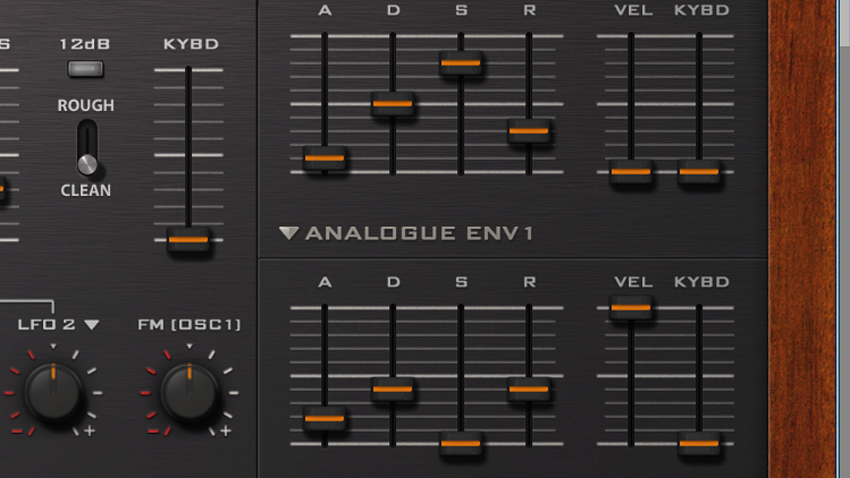Click the FM [OSC1] knob
This screenshot has width=850, height=478.
coord(189,392)
